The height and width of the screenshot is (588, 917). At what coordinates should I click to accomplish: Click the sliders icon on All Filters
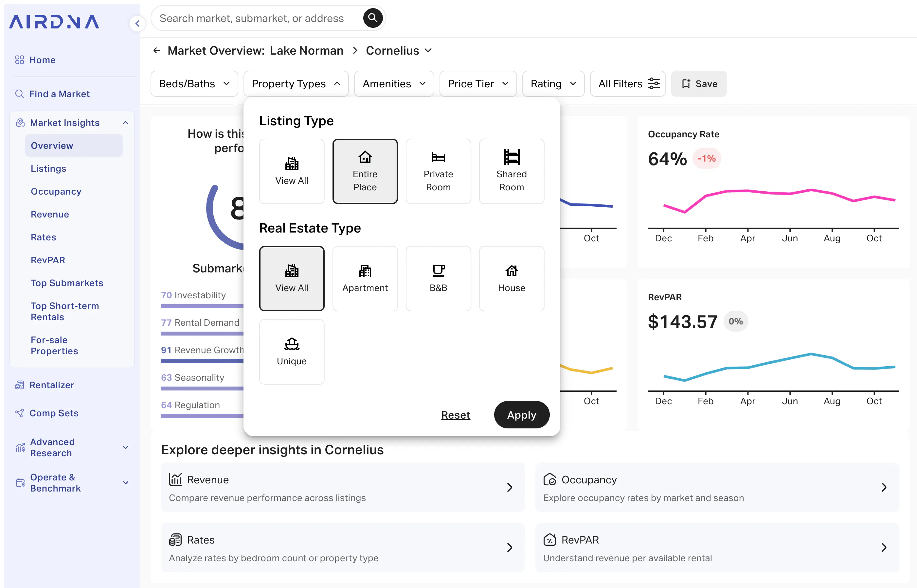(654, 84)
